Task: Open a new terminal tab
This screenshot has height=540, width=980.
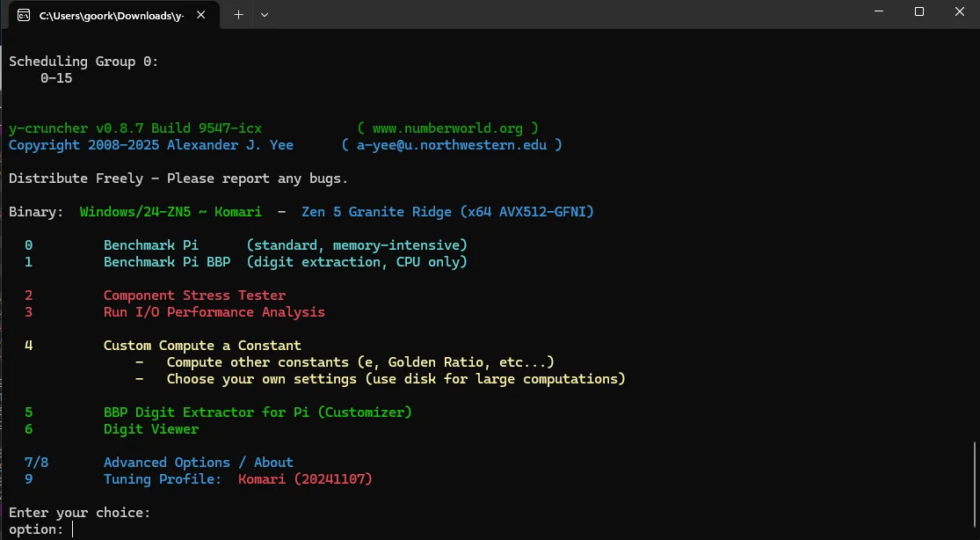Action: pyautogui.click(x=238, y=15)
